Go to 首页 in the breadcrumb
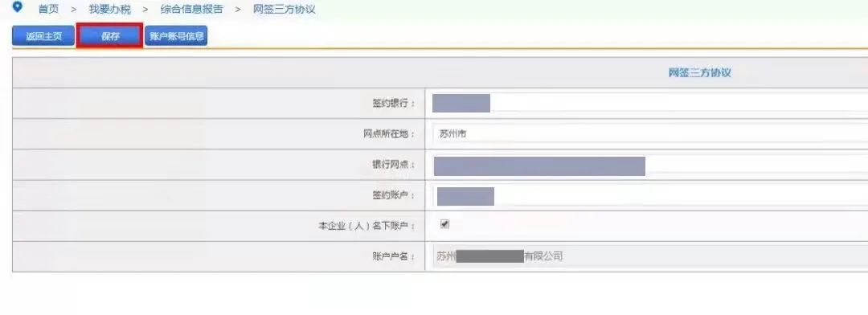 [48, 10]
